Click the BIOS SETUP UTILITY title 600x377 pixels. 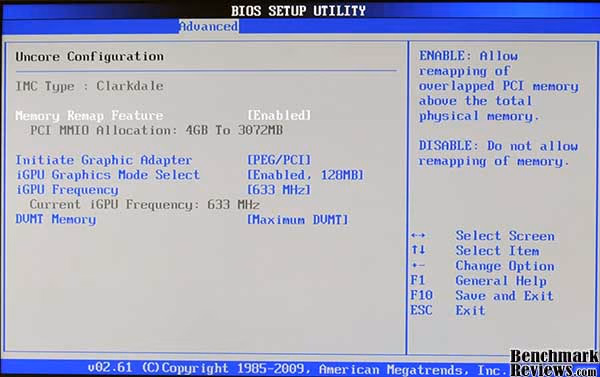(x=298, y=10)
